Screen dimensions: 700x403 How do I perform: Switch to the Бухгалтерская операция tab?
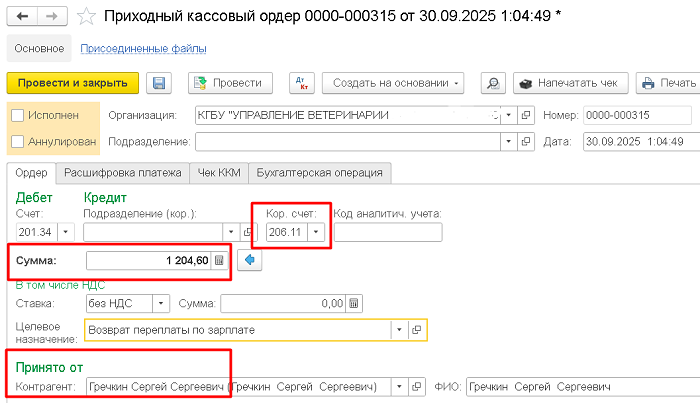coord(320,173)
